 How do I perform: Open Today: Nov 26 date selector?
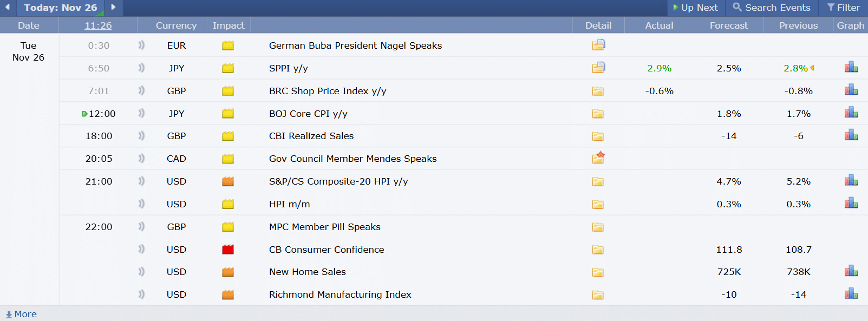coord(61,8)
